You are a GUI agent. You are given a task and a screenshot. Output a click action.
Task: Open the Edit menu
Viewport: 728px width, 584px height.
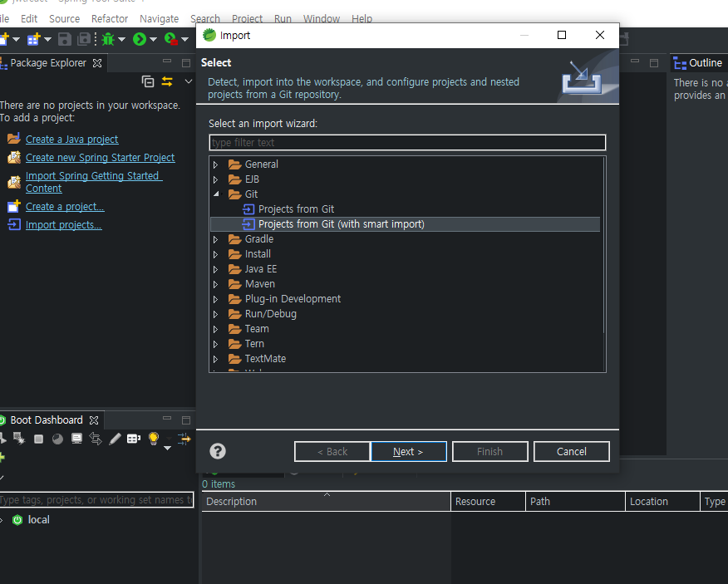coord(29,19)
